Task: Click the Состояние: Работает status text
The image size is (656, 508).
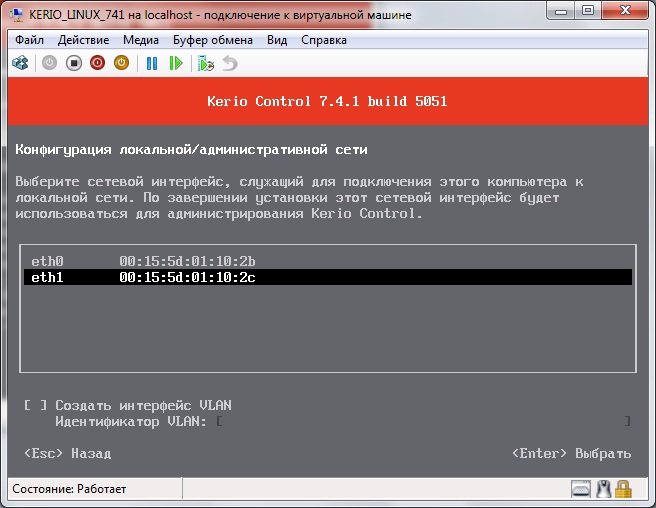Action: tap(69, 489)
